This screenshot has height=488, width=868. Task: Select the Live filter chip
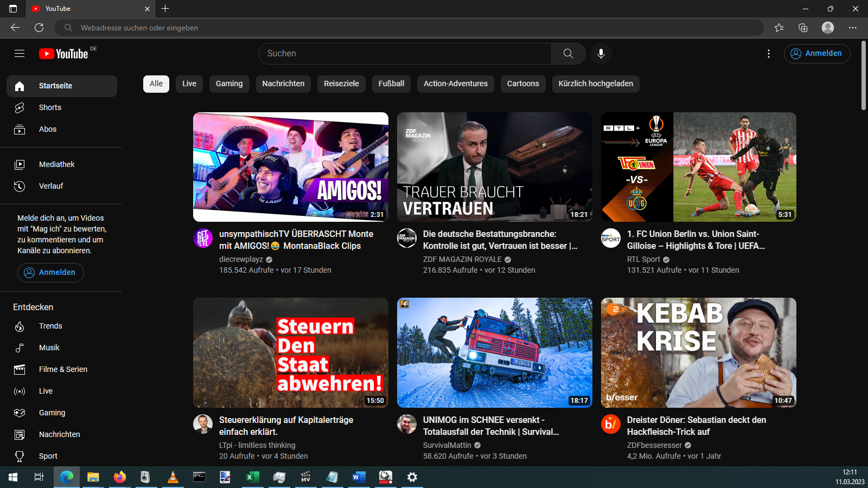click(189, 84)
